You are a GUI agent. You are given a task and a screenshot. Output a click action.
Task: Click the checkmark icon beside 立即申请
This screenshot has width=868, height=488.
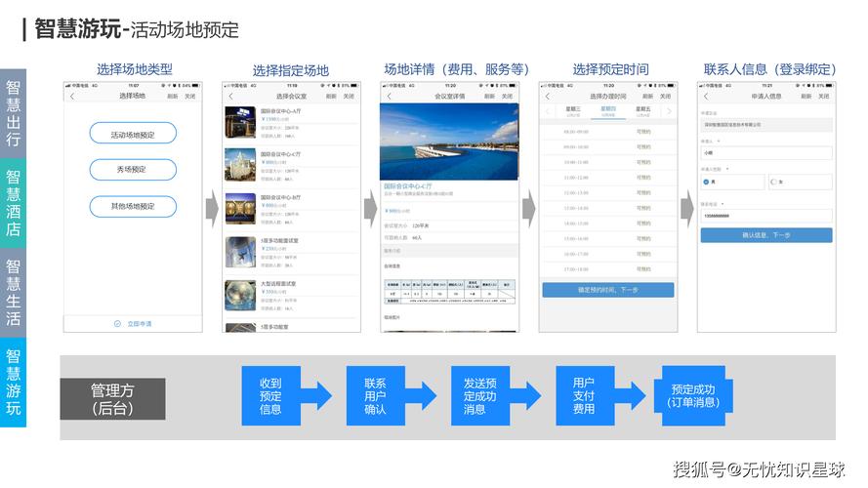116,323
